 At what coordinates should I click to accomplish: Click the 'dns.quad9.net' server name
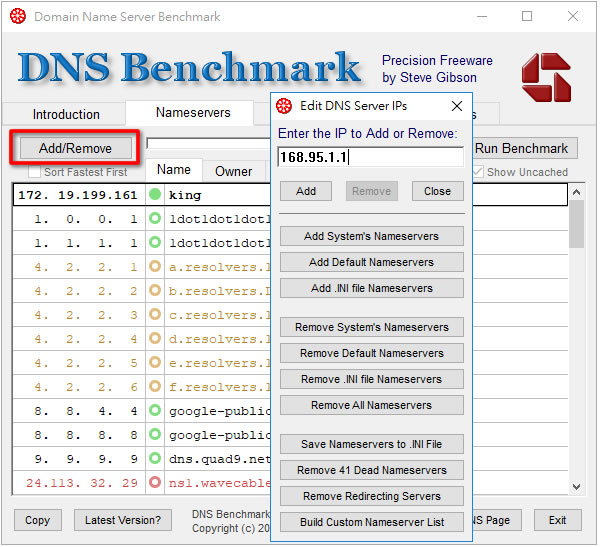220,459
